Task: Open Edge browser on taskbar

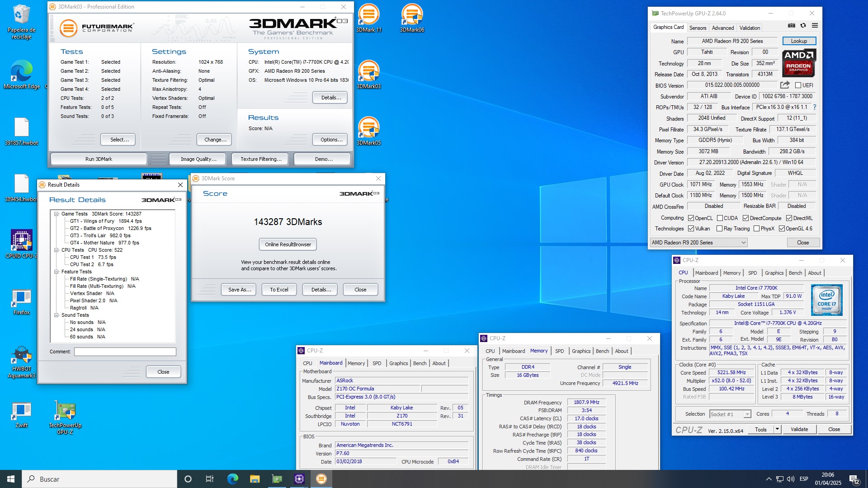Action: pos(232,479)
